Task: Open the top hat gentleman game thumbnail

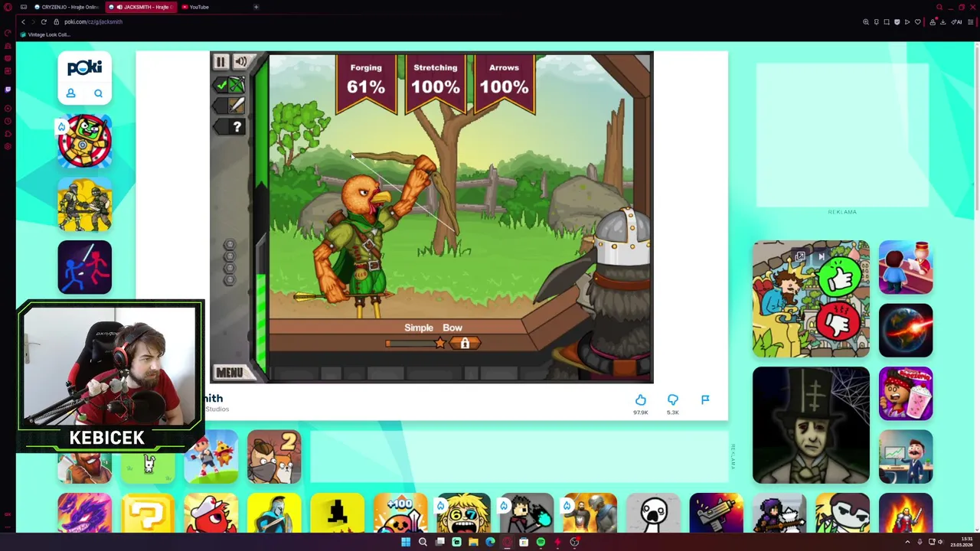Action: coord(811,425)
